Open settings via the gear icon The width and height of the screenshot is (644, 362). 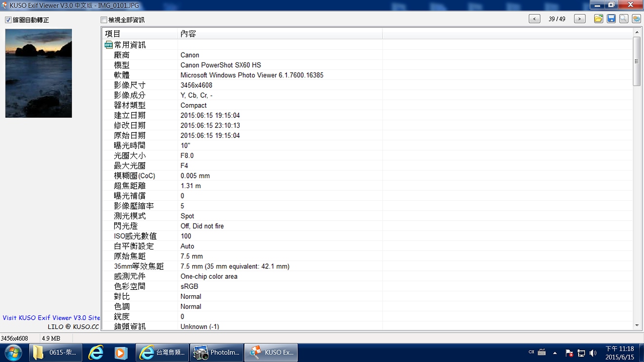tap(636, 19)
